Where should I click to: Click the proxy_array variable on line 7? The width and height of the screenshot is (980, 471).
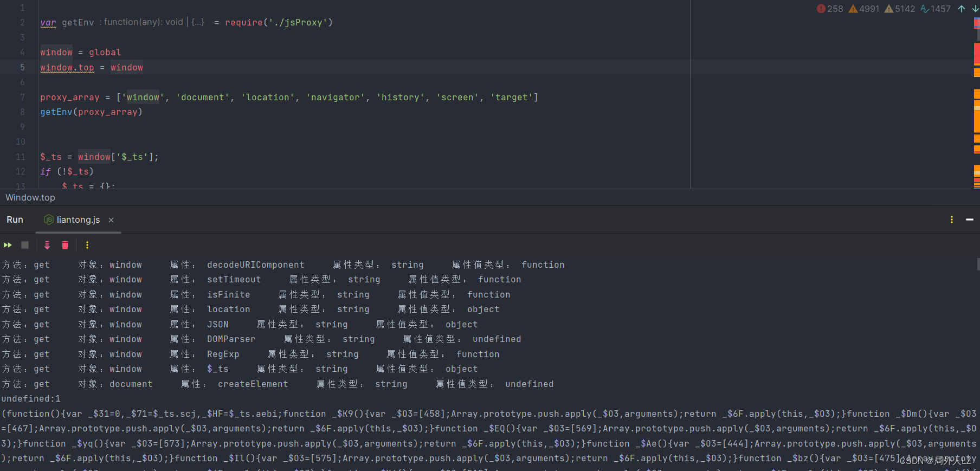coord(70,97)
